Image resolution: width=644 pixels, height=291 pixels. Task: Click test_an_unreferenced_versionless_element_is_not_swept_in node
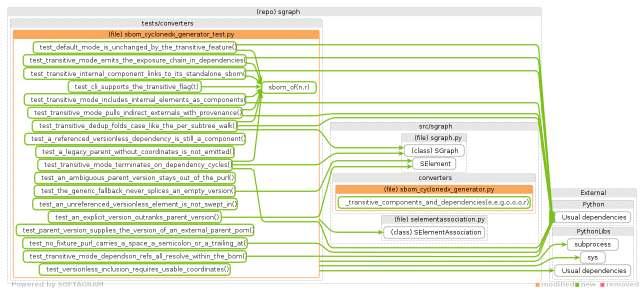point(135,203)
